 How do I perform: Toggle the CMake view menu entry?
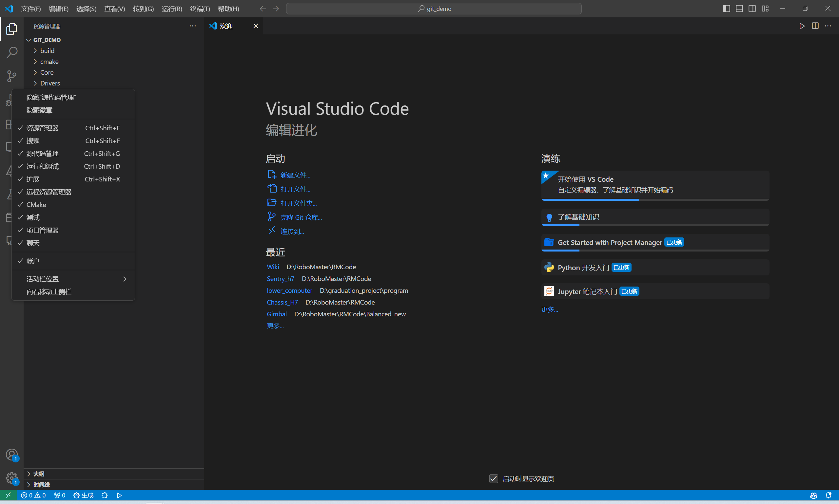36,205
